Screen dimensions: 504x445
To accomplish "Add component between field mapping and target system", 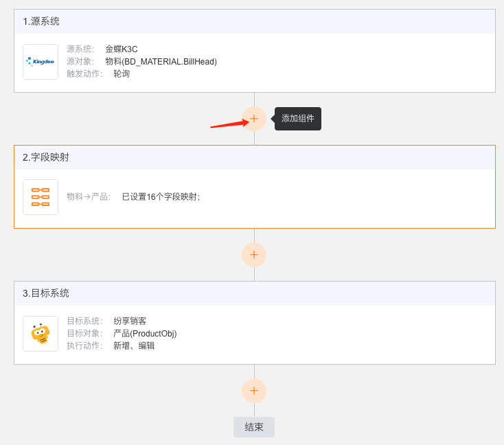I will 254,255.
